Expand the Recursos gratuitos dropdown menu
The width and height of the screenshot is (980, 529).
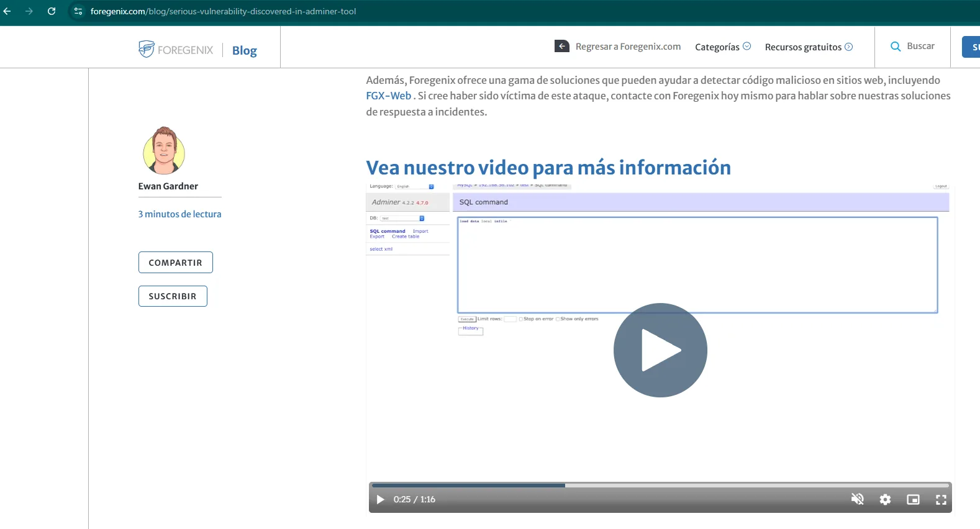click(x=809, y=47)
